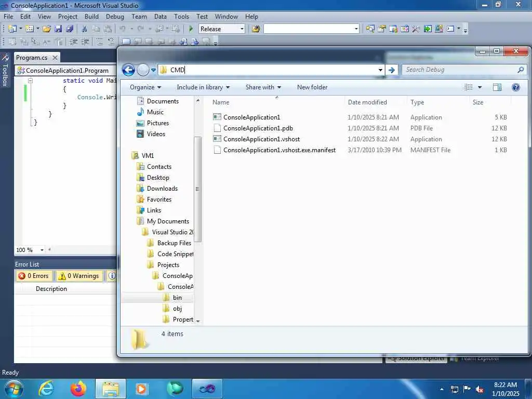Screen dimensions: 532x399
Task: Click the Find in Files icon
Action: (256, 29)
